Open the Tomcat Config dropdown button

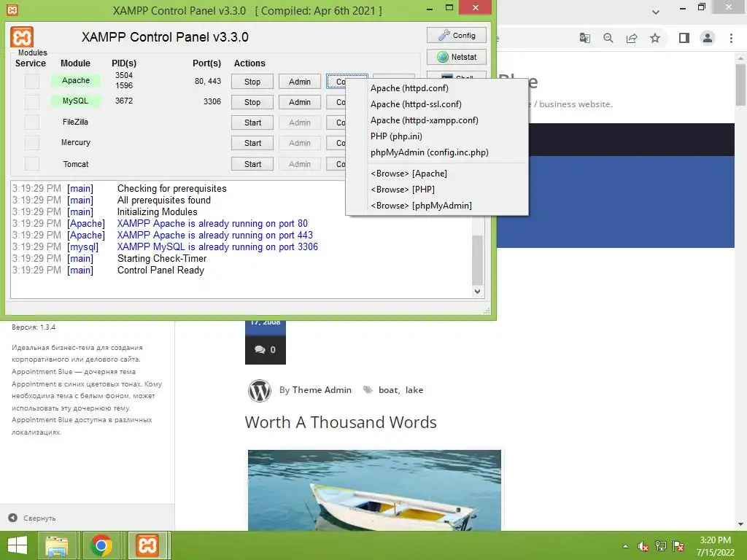336,164
